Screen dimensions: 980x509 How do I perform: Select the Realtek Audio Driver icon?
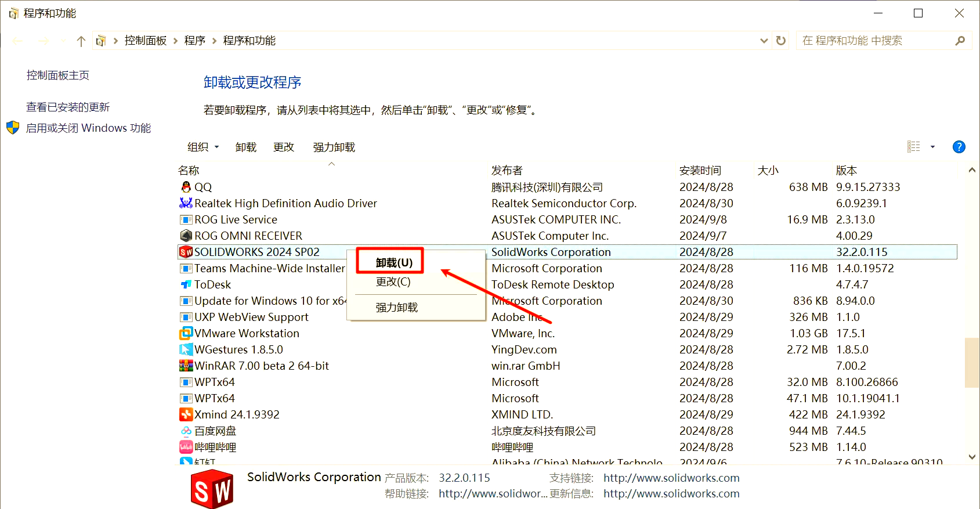(186, 203)
